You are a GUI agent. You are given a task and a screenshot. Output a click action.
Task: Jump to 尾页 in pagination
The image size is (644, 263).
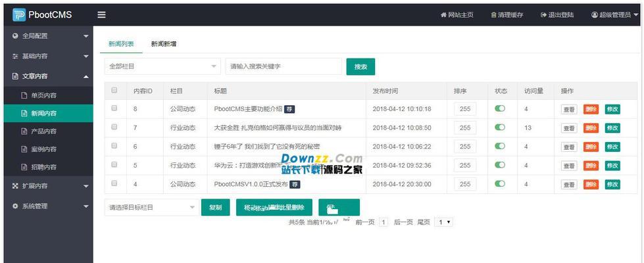424,222
